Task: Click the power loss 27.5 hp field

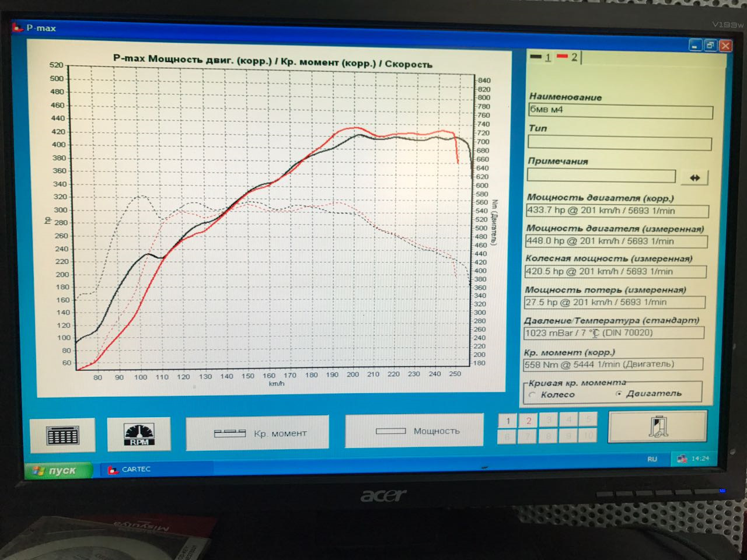Action: [615, 302]
